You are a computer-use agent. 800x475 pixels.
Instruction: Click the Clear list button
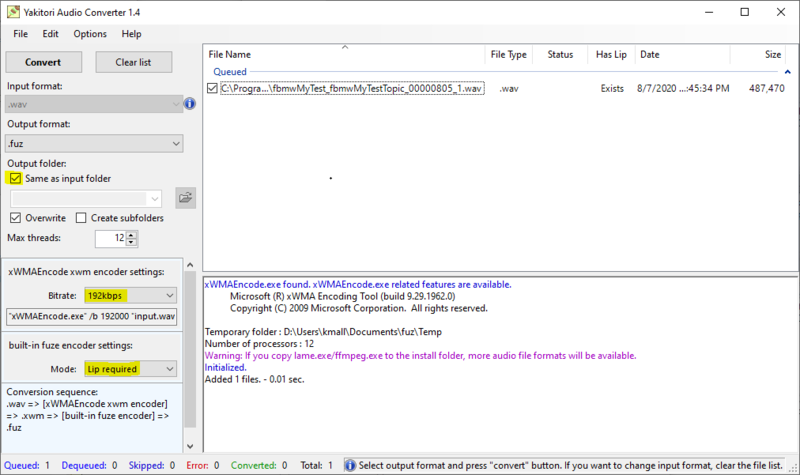[x=133, y=62]
